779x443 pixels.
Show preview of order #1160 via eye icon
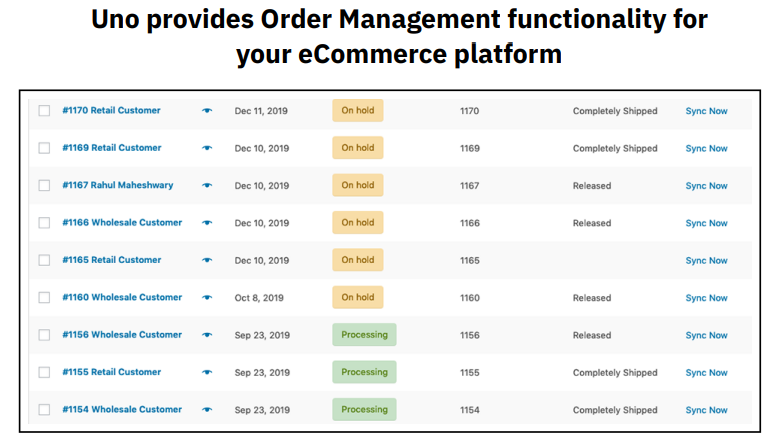pos(207,298)
